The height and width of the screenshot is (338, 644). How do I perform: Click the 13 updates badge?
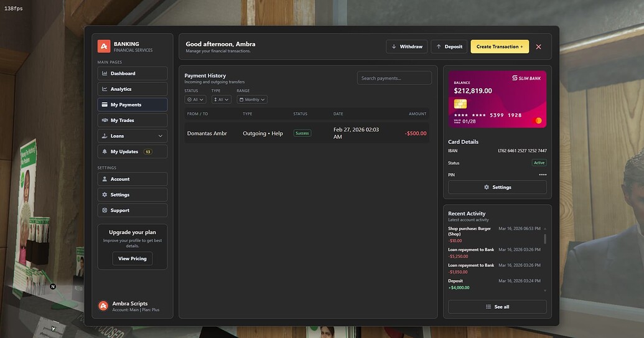coord(147,151)
